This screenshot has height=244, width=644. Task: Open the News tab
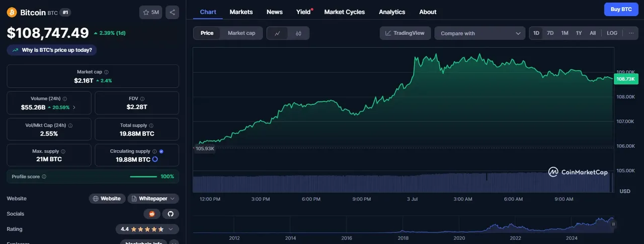tap(275, 12)
